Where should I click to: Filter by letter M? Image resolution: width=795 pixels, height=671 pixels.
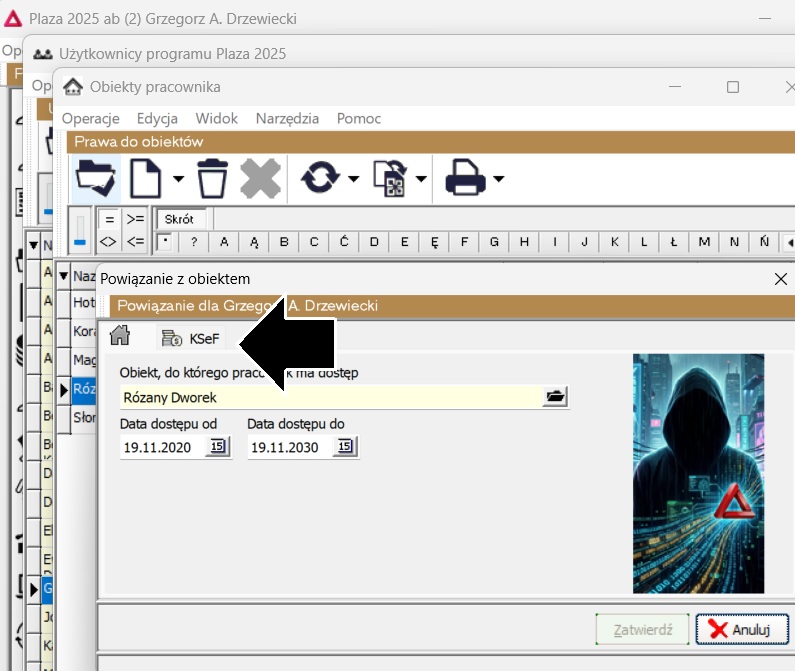click(704, 242)
